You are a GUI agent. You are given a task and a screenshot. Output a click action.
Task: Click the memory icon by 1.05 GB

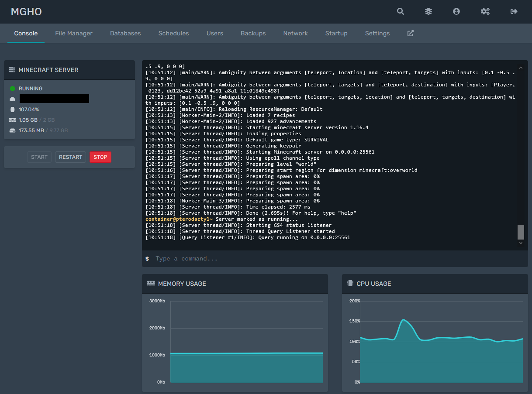(x=12, y=120)
